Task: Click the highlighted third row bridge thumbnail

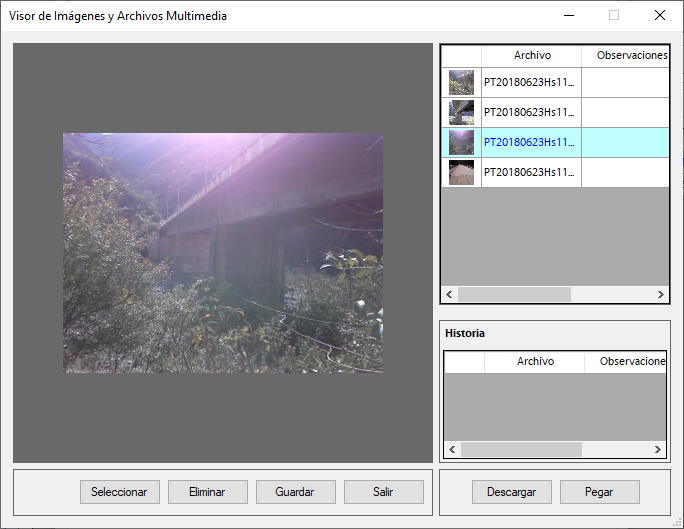Action: tap(461, 142)
